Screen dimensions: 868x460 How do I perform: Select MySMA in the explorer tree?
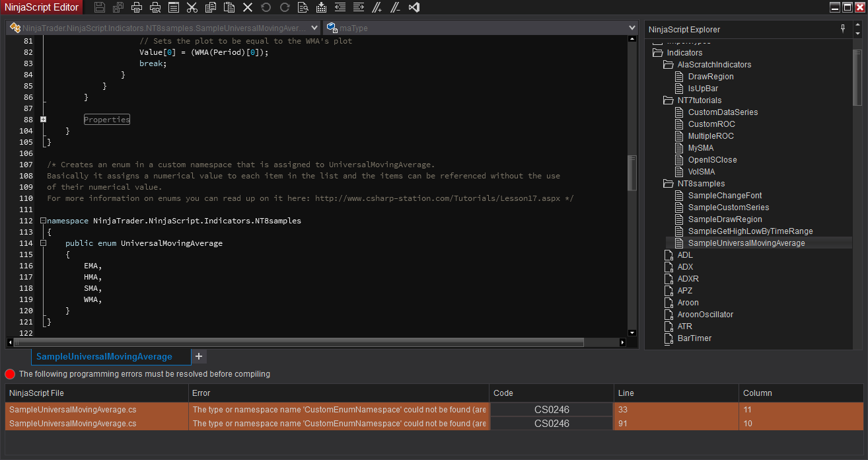pos(701,148)
